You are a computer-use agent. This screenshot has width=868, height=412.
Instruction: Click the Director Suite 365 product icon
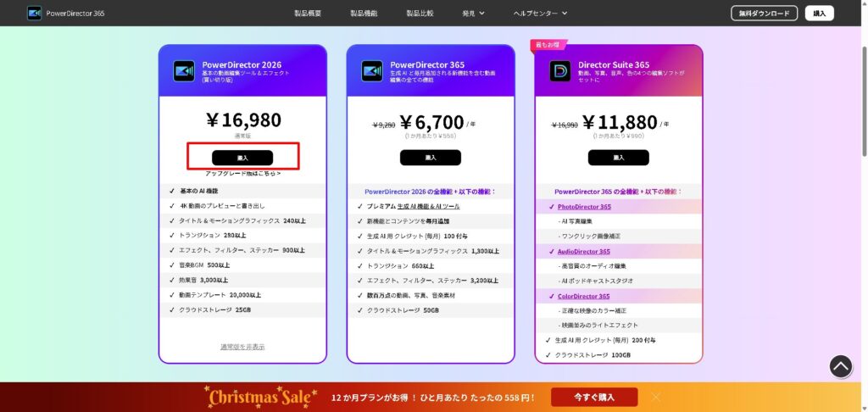[x=560, y=71]
